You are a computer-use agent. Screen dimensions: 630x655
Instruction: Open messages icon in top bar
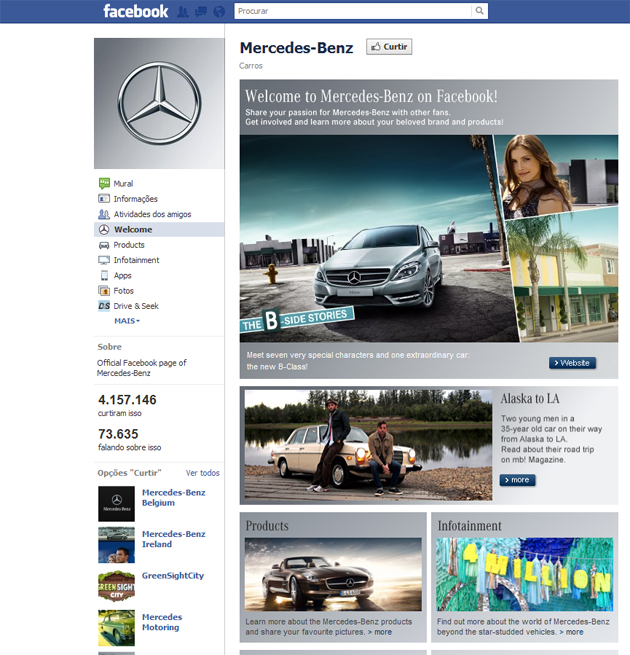pos(201,12)
